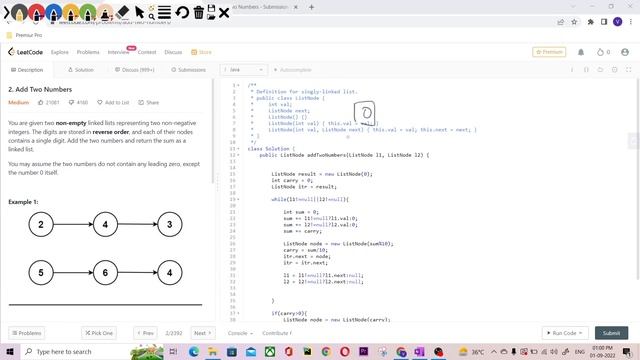Click the Pick One button
This screenshot has height=360, width=640.
pos(99,333)
